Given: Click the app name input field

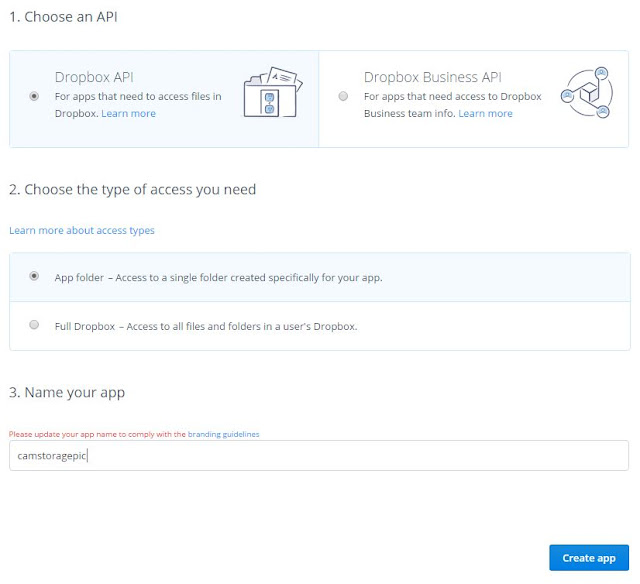Looking at the screenshot, I should pyautogui.click(x=319, y=455).
